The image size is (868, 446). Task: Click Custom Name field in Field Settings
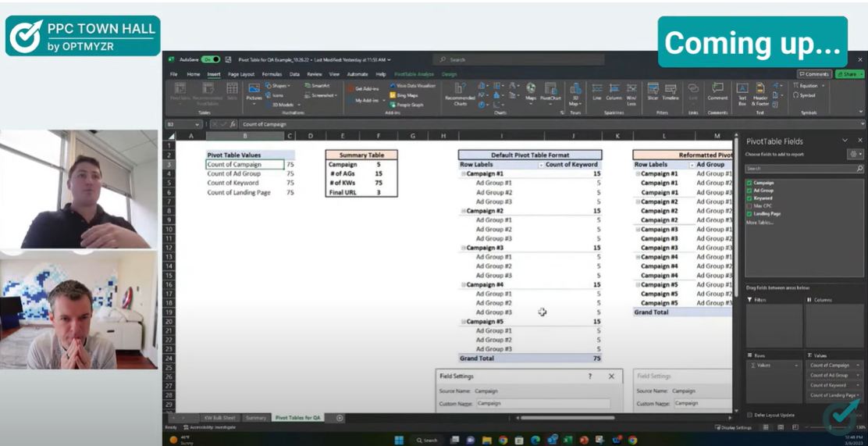(x=543, y=404)
